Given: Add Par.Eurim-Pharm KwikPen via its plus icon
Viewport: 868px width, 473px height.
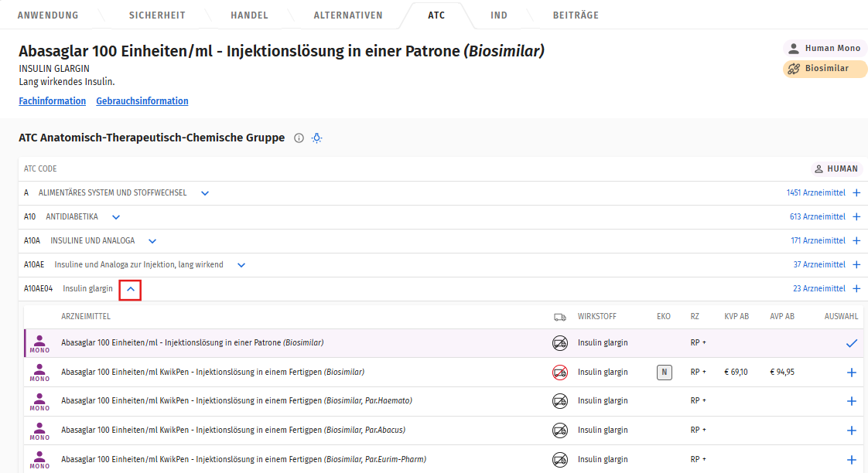Looking at the screenshot, I should [x=852, y=459].
